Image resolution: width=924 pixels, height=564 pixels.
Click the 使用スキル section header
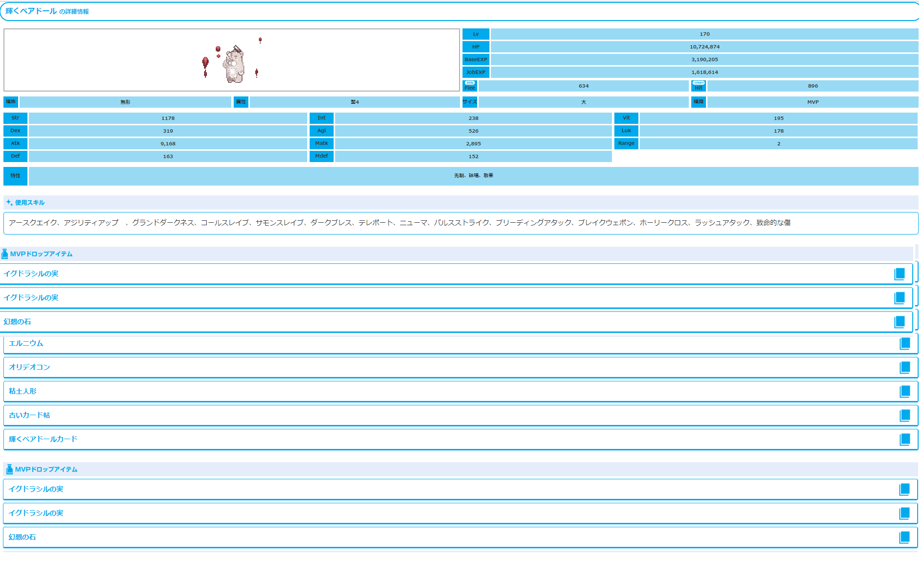(x=29, y=202)
